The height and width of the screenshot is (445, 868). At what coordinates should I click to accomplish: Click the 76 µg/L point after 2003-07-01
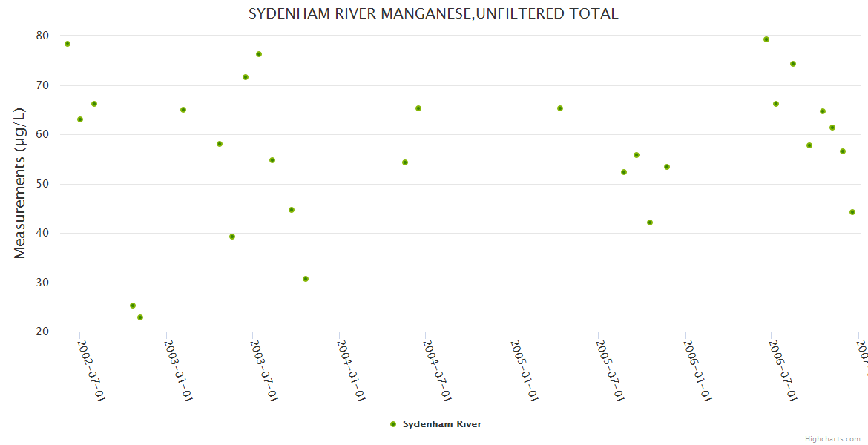259,54
